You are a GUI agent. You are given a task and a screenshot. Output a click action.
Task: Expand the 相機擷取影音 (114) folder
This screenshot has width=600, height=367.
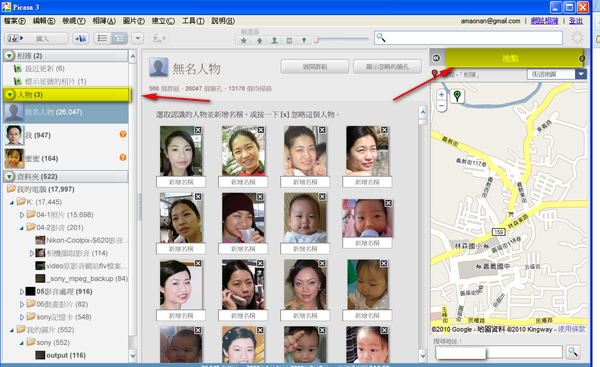click(32, 253)
